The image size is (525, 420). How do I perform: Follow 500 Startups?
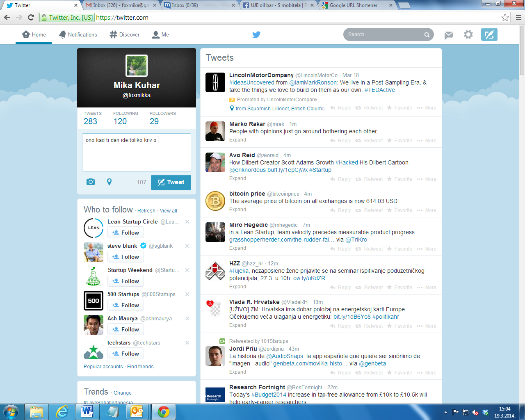[126, 305]
